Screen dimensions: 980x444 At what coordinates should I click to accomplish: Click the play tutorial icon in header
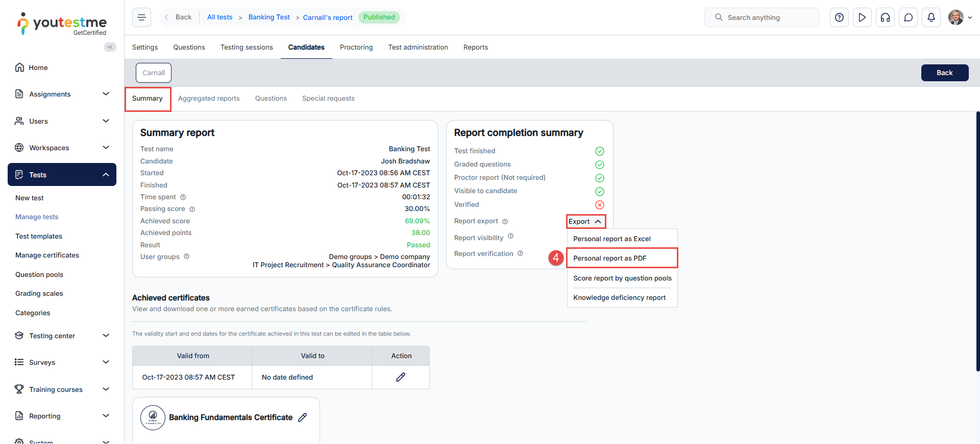[862, 17]
